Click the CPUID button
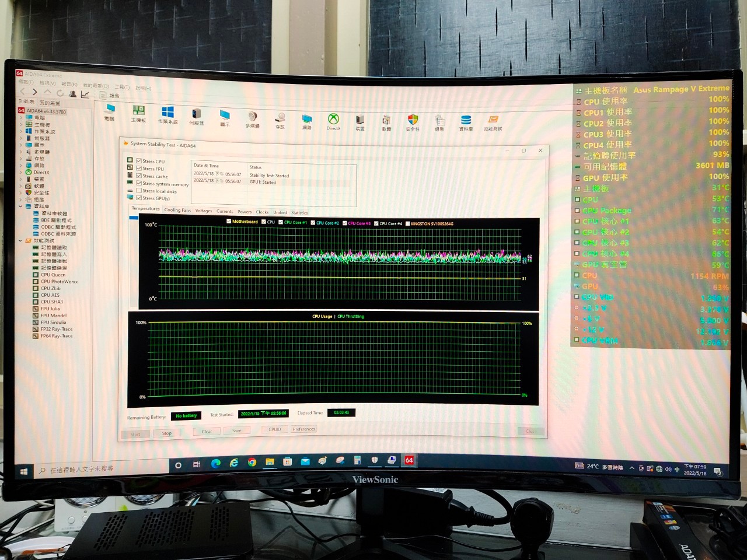Image resolution: width=747 pixels, height=560 pixels. [x=275, y=429]
